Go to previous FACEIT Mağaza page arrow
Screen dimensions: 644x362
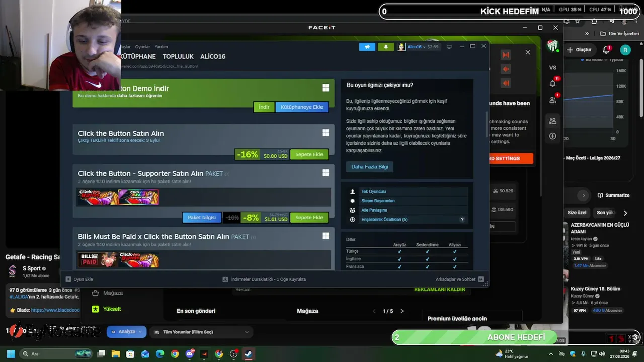tap(374, 311)
